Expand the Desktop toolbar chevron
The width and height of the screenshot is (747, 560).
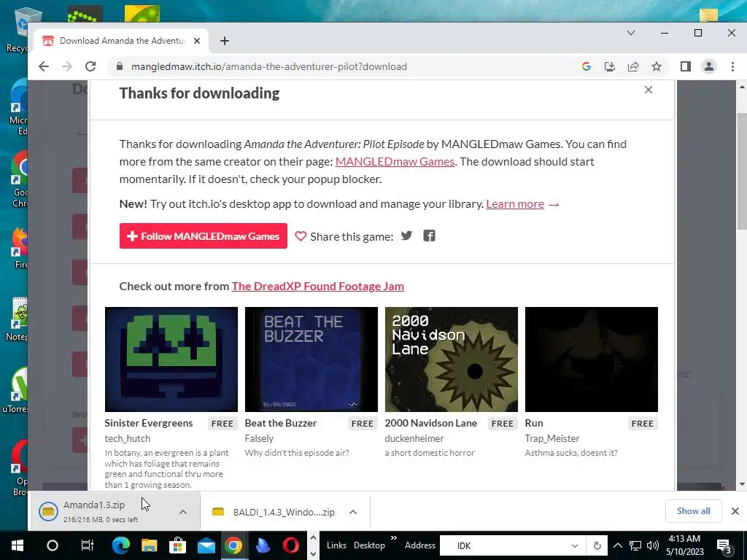point(393,538)
